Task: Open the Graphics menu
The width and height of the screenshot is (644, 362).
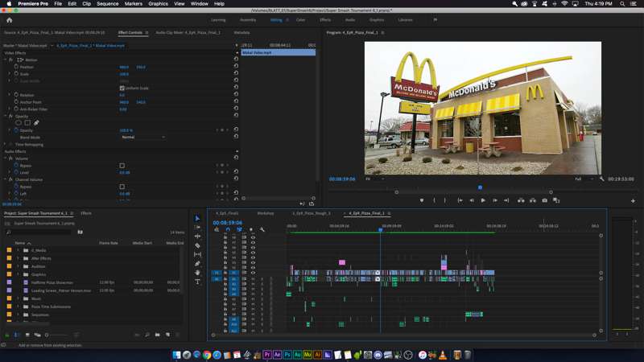Action: point(158,4)
